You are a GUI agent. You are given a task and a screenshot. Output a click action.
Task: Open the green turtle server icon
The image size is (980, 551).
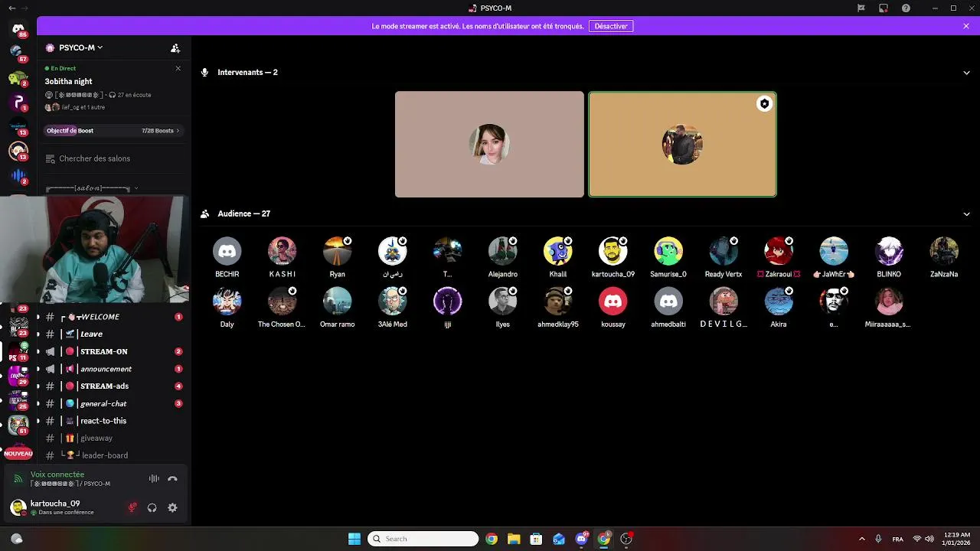pyautogui.click(x=18, y=78)
